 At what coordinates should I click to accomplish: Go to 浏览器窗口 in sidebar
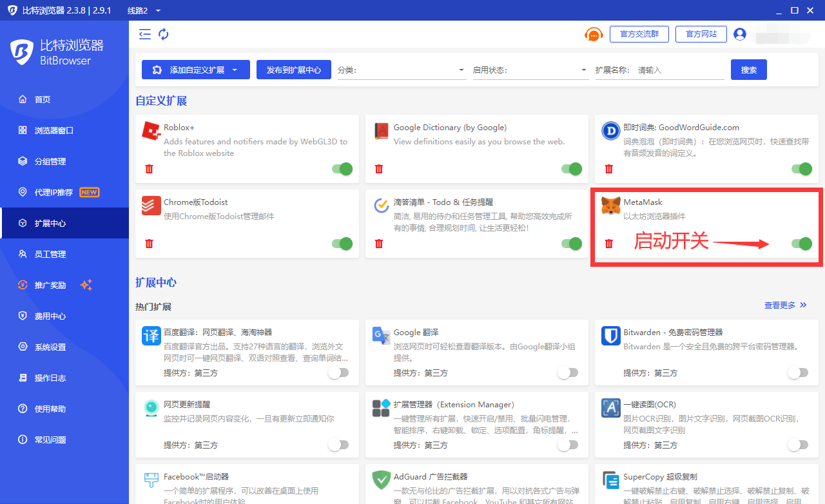click(54, 130)
